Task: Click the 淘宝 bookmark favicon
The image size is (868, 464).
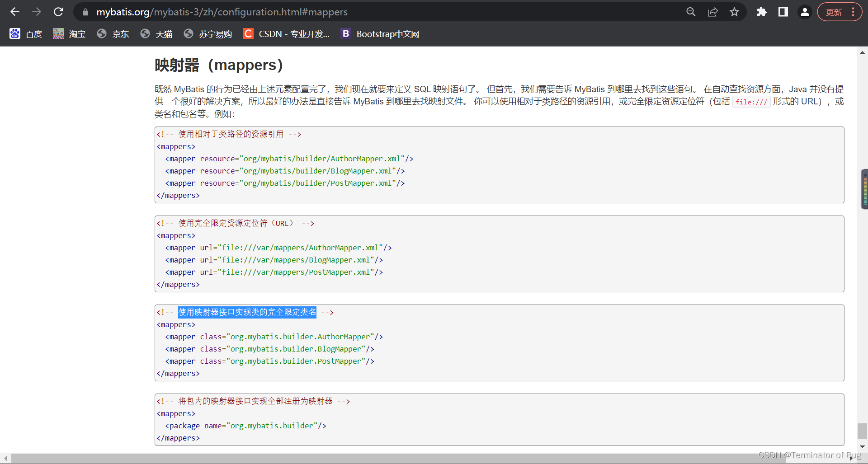Action: tap(58, 33)
